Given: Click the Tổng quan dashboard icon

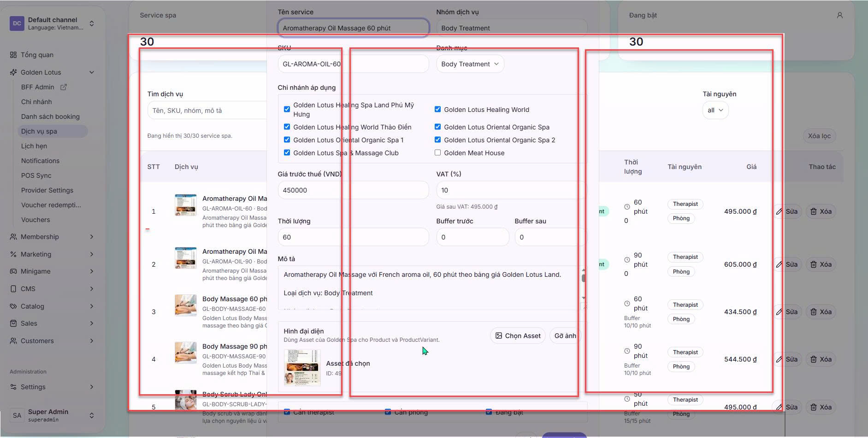Looking at the screenshot, I should click(13, 55).
